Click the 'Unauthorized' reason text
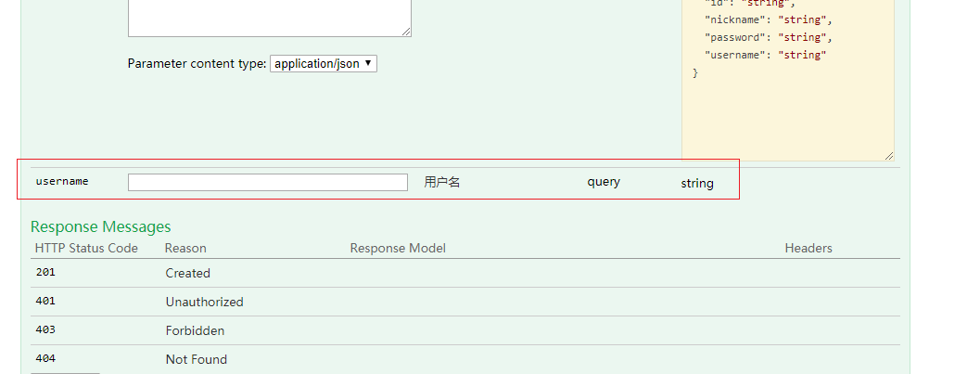The height and width of the screenshot is (374, 980). point(204,303)
